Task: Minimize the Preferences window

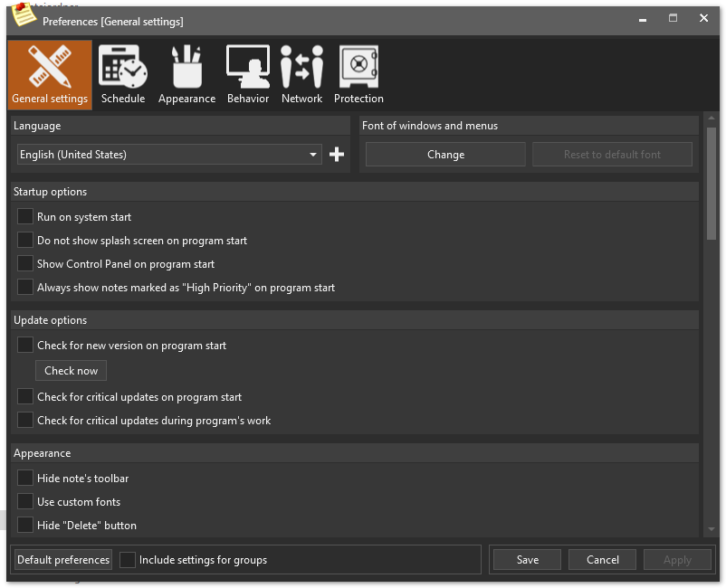Action: [643, 19]
